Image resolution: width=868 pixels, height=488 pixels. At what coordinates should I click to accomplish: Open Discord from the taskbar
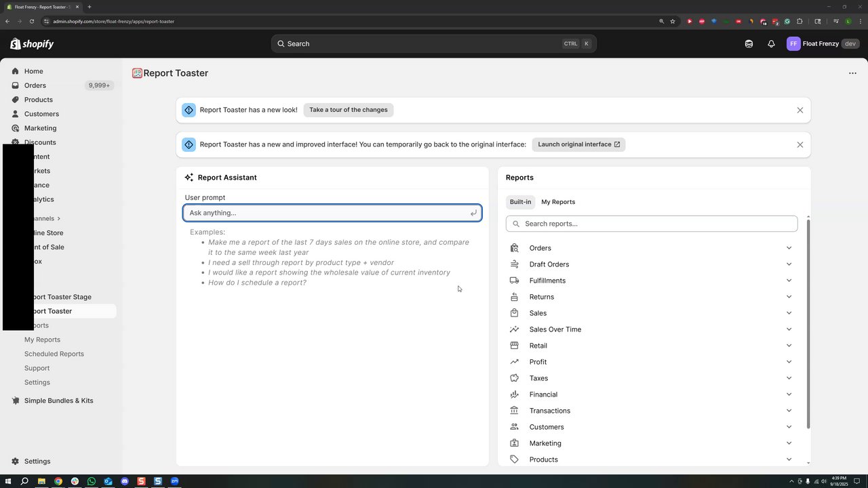coord(125,481)
